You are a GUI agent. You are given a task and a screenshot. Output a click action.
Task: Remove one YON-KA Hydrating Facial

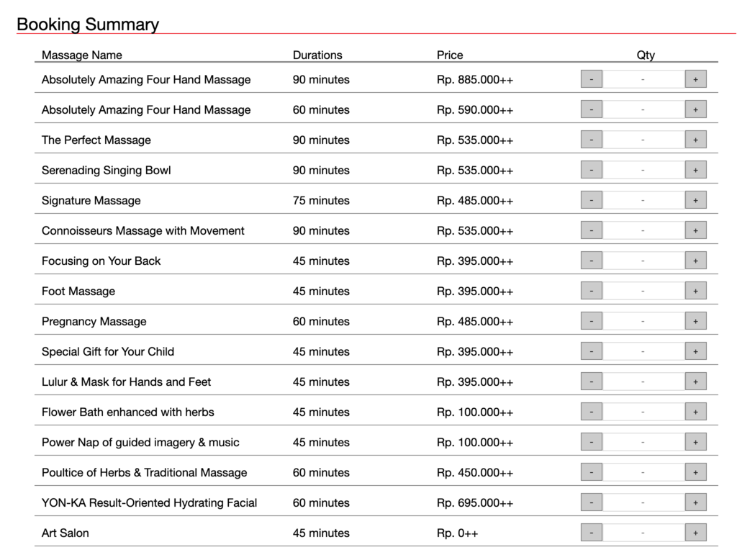(x=592, y=502)
